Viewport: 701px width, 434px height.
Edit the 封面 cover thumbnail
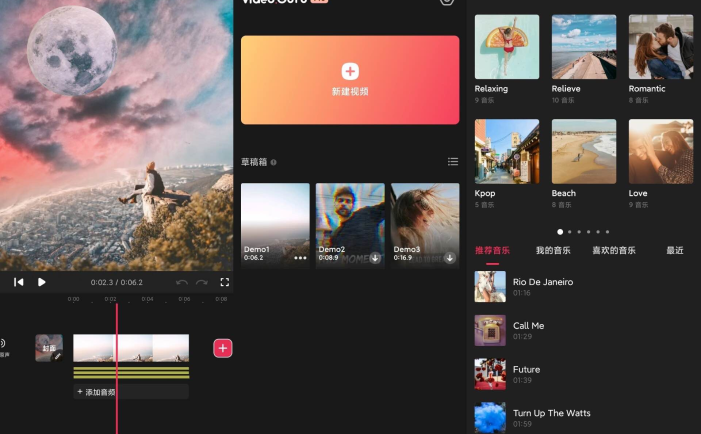[x=49, y=348]
